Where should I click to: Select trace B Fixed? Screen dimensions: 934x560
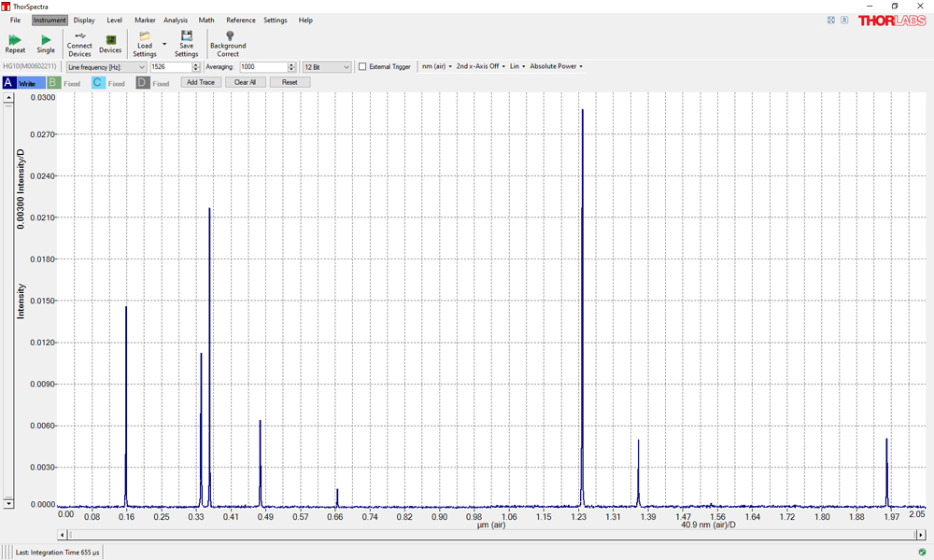(x=64, y=83)
